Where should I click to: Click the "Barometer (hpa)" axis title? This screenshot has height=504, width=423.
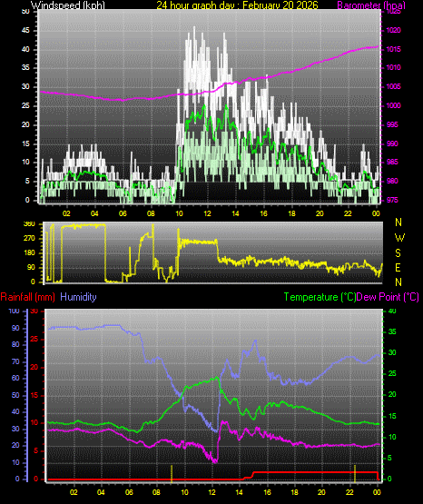coord(371,5)
